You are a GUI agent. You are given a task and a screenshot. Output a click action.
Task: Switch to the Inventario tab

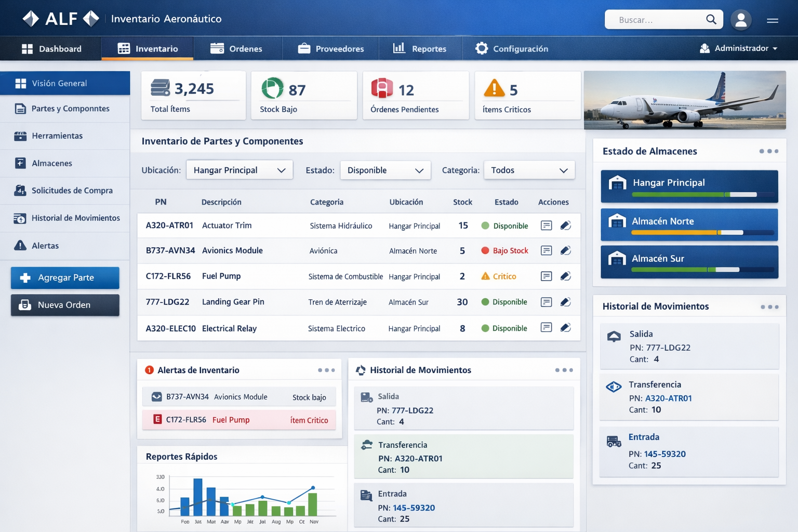click(x=147, y=48)
